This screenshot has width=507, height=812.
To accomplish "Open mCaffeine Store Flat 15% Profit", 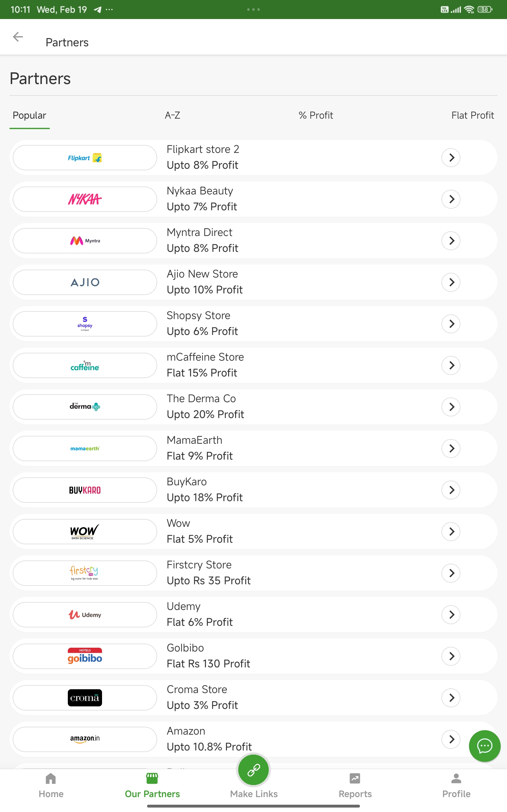I will [x=253, y=365].
